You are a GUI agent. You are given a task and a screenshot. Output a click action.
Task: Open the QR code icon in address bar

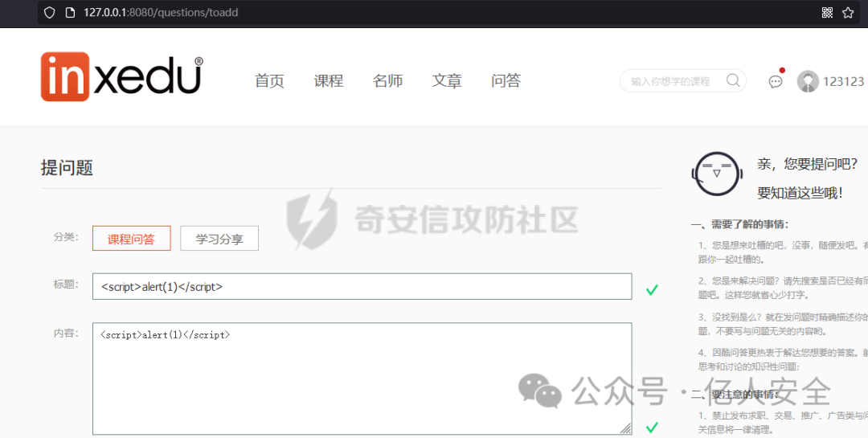click(827, 12)
